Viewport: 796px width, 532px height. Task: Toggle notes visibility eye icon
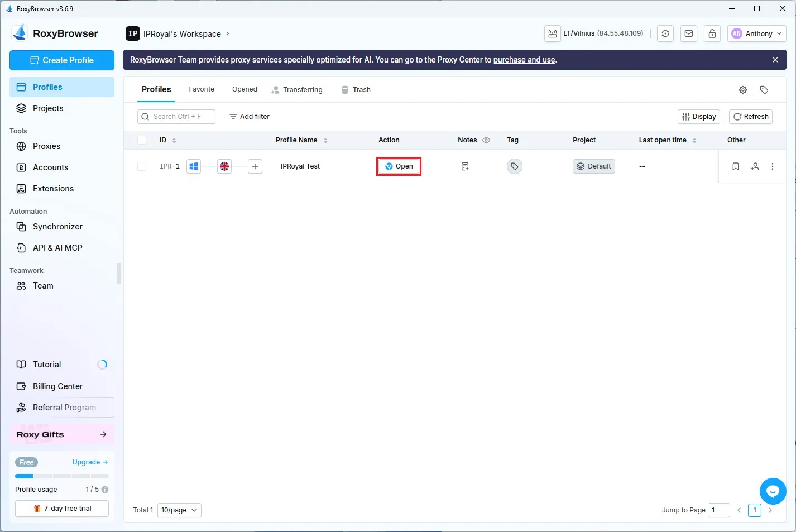(486, 140)
